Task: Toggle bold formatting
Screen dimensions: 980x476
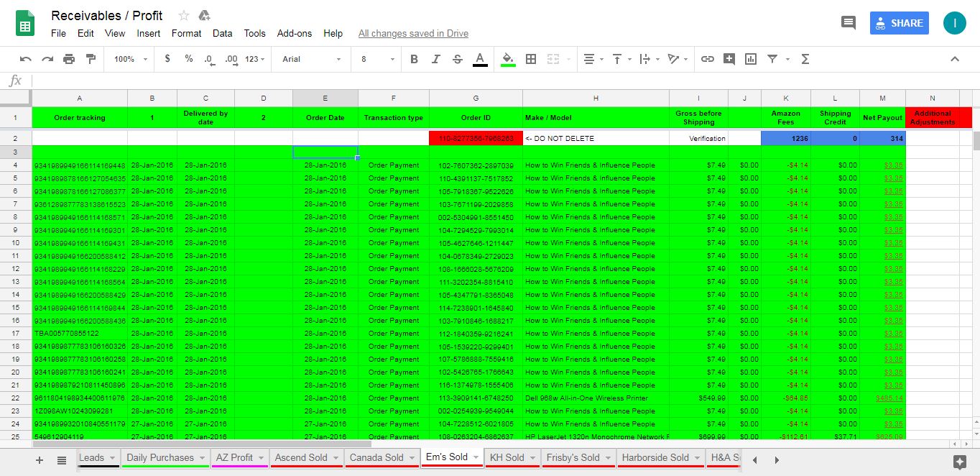Action: 414,59
